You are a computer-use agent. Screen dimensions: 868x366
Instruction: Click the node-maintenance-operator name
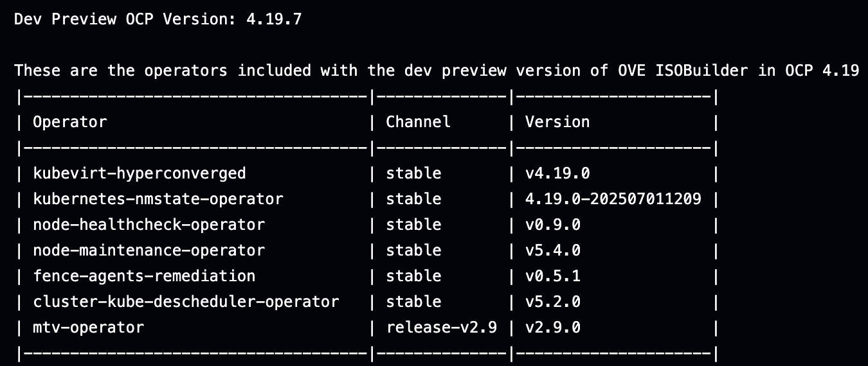(x=149, y=250)
